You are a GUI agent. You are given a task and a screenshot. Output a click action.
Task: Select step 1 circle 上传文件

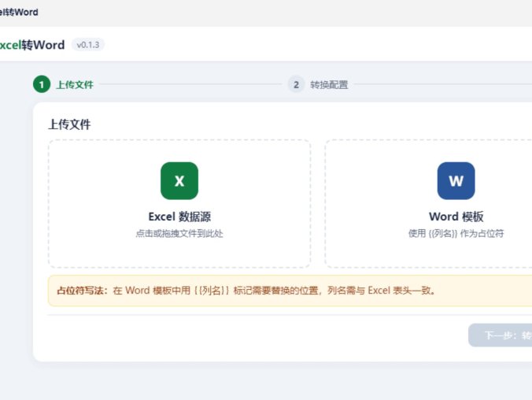tap(42, 84)
